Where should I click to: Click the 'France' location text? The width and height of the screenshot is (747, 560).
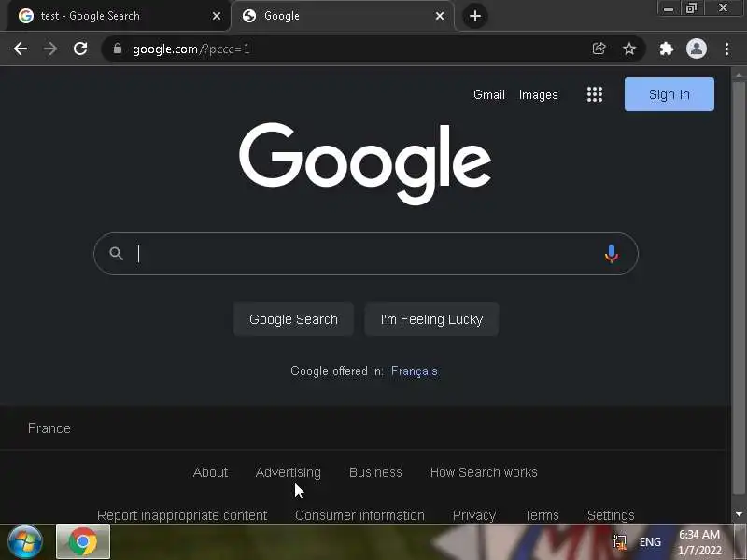[x=49, y=428]
